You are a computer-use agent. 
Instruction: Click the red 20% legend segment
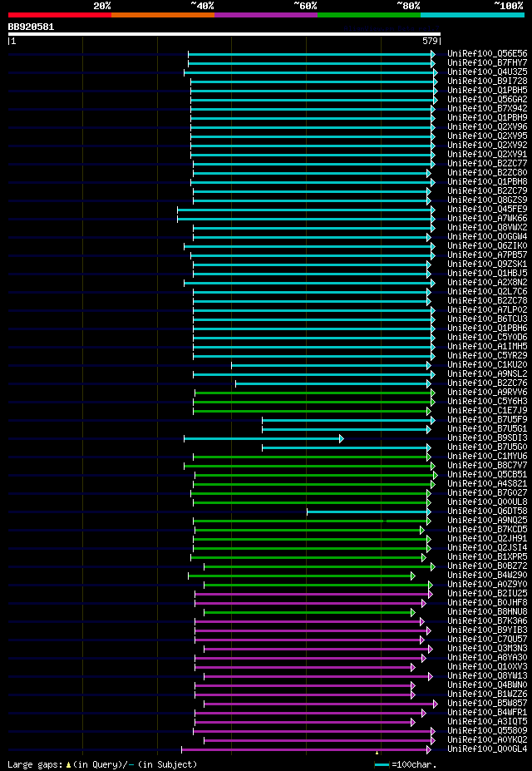click(60, 15)
